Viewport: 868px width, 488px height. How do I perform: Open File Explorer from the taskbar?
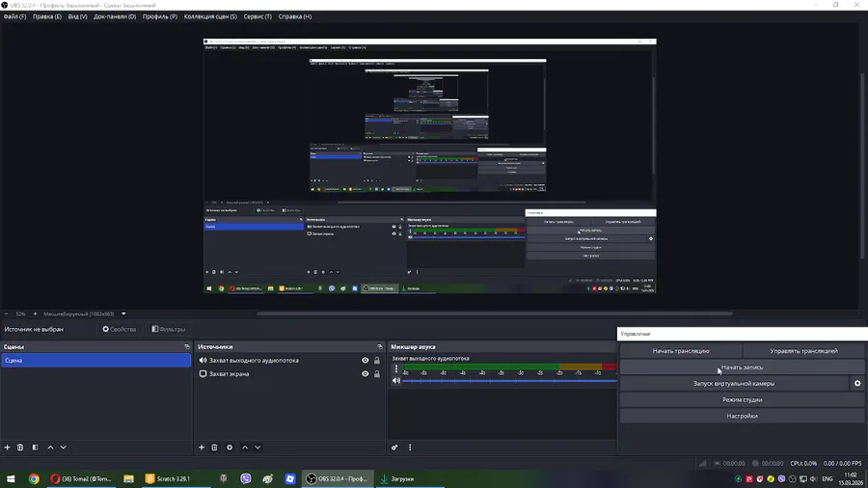[x=128, y=478]
